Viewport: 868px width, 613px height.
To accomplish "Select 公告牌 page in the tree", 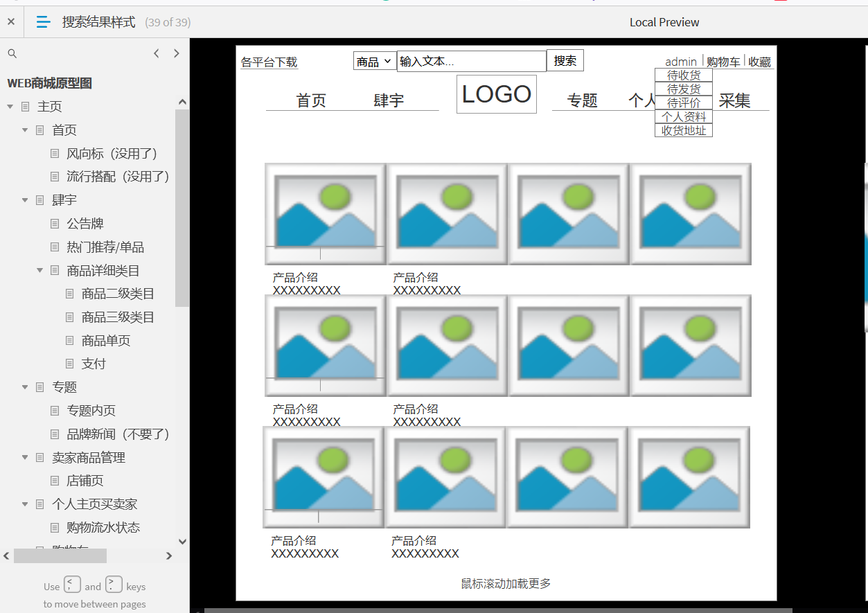I will 85,224.
